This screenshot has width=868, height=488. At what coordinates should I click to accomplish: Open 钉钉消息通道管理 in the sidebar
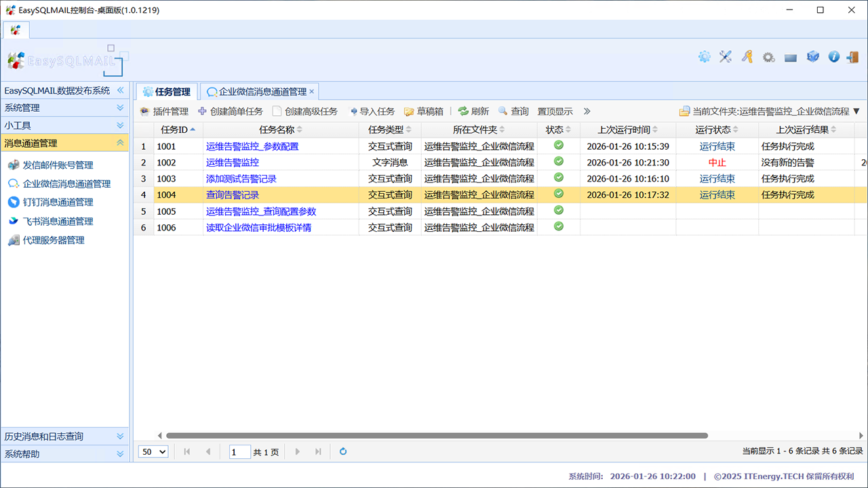pos(51,202)
